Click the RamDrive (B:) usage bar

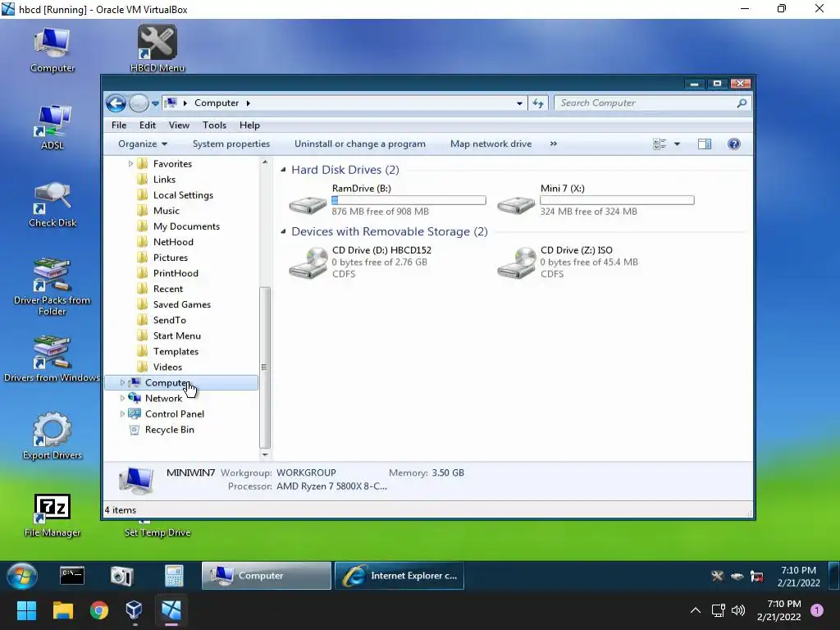[409, 200]
